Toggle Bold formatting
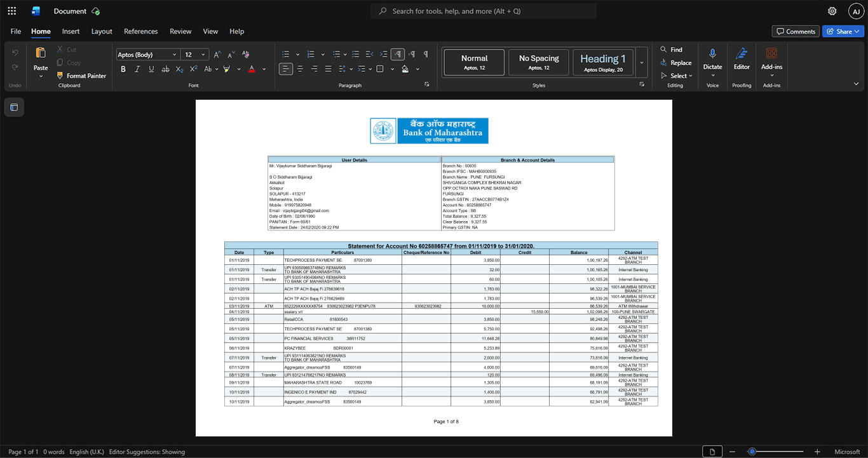Image resolution: width=868 pixels, height=458 pixels. pyautogui.click(x=123, y=69)
